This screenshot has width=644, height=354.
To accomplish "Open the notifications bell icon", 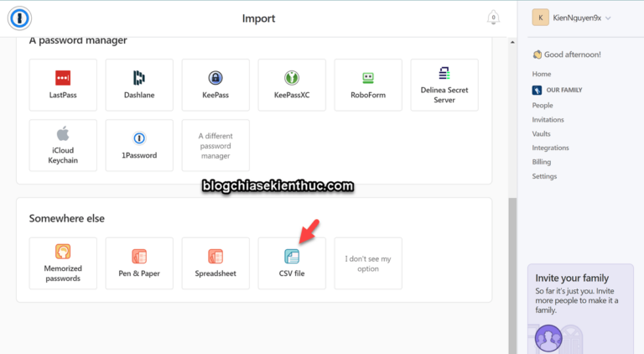I will 493,18.
